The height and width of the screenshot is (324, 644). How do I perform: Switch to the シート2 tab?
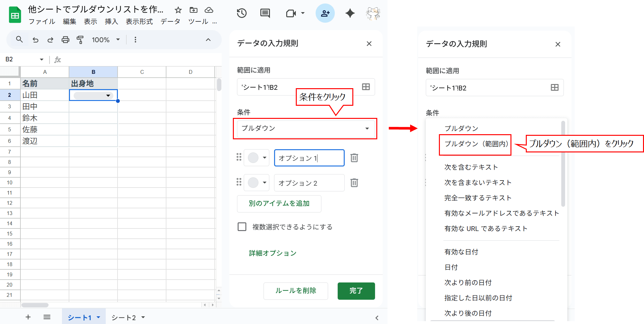(x=125, y=317)
